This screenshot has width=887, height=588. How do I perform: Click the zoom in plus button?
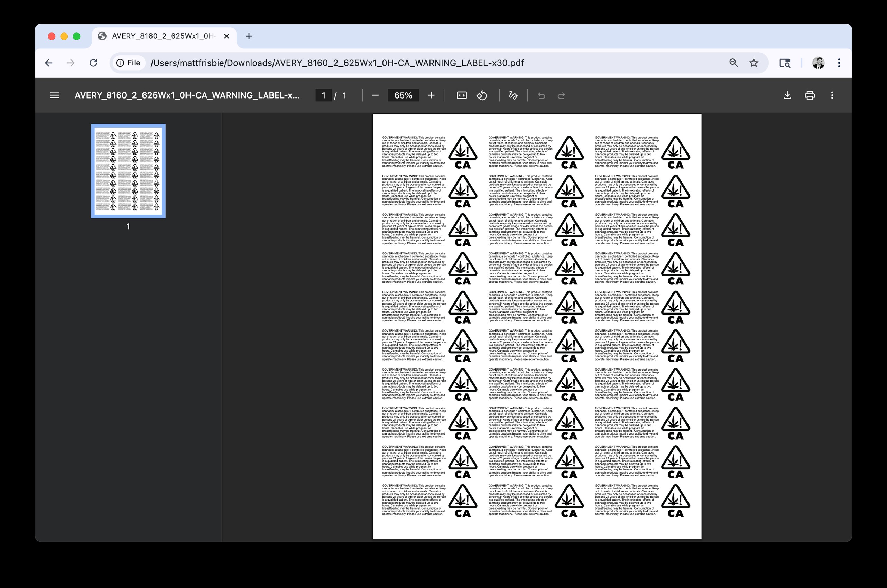(431, 95)
